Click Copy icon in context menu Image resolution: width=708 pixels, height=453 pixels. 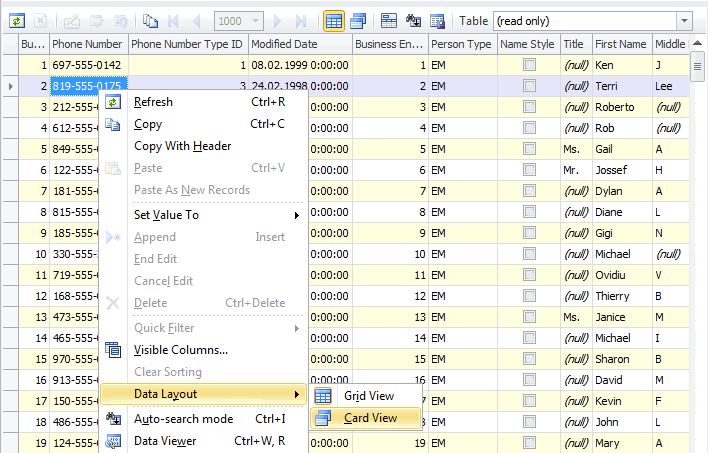pos(113,124)
